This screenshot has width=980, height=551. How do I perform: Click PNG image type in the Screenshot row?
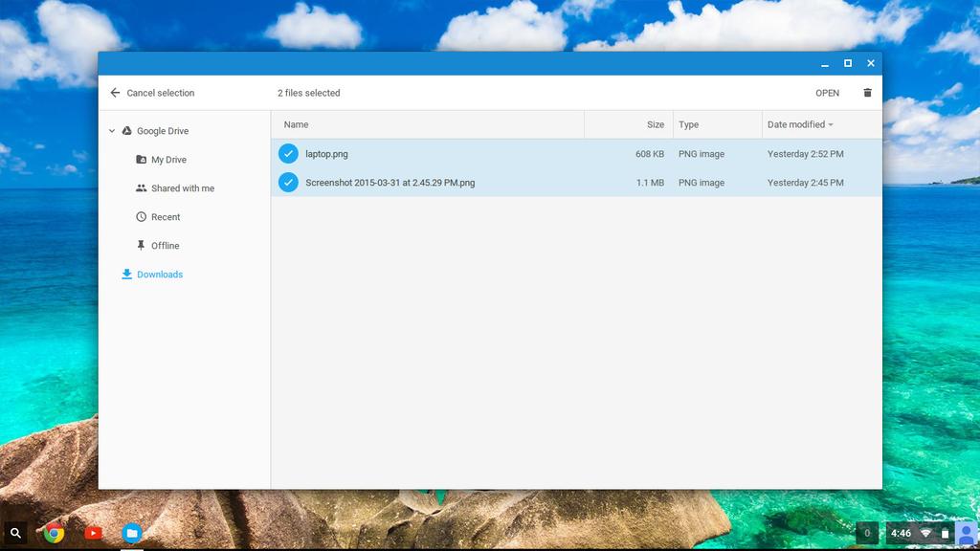click(x=702, y=183)
